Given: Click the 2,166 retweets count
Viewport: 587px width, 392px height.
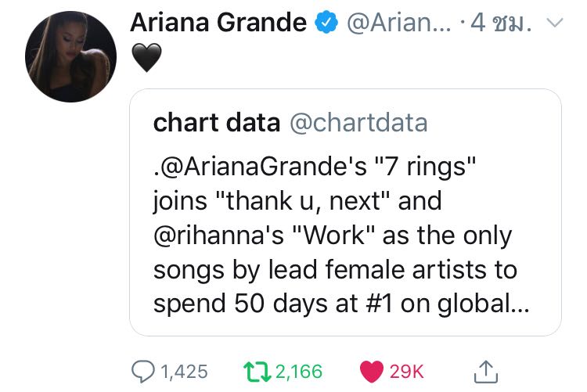Looking at the screenshot, I should point(299,372).
